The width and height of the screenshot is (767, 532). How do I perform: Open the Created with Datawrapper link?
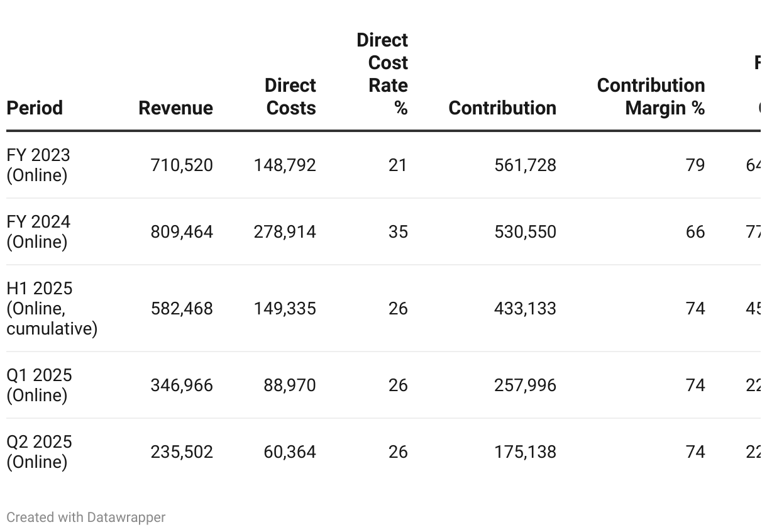point(86,517)
